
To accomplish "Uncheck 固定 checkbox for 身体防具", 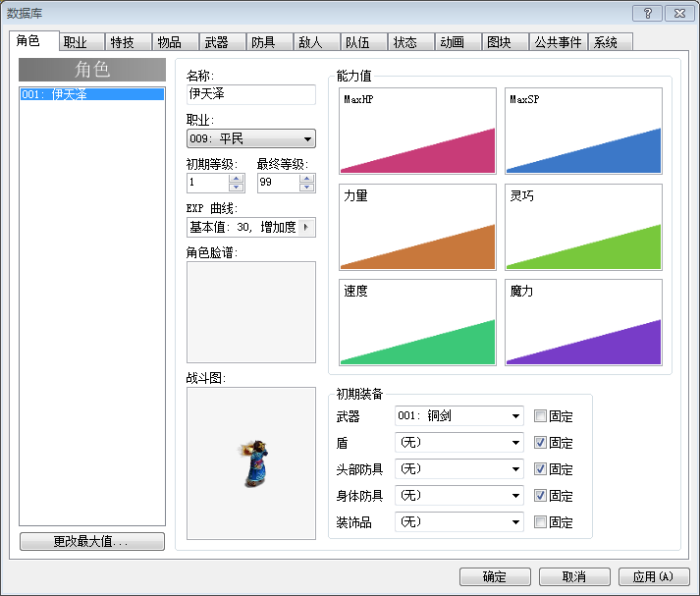I will 540,496.
